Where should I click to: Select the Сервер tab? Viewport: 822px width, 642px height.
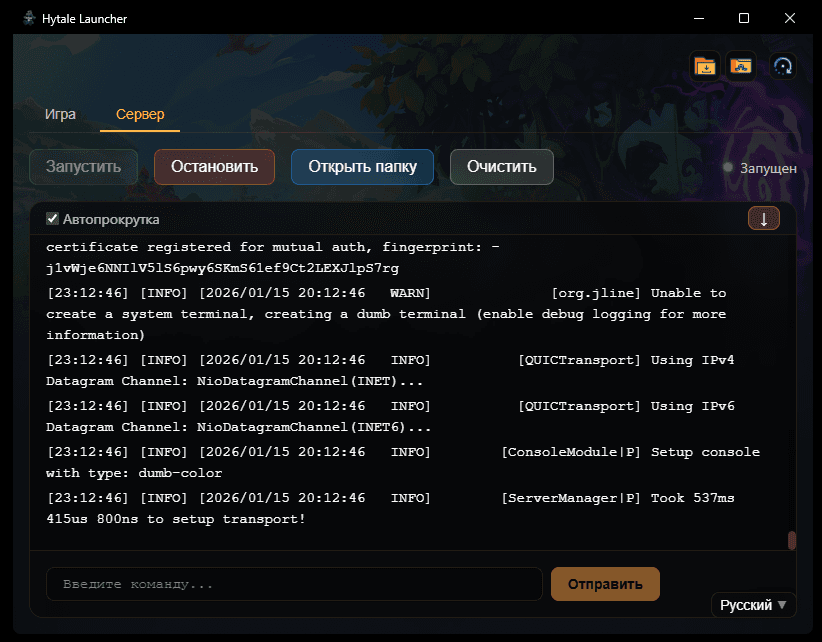pos(140,114)
